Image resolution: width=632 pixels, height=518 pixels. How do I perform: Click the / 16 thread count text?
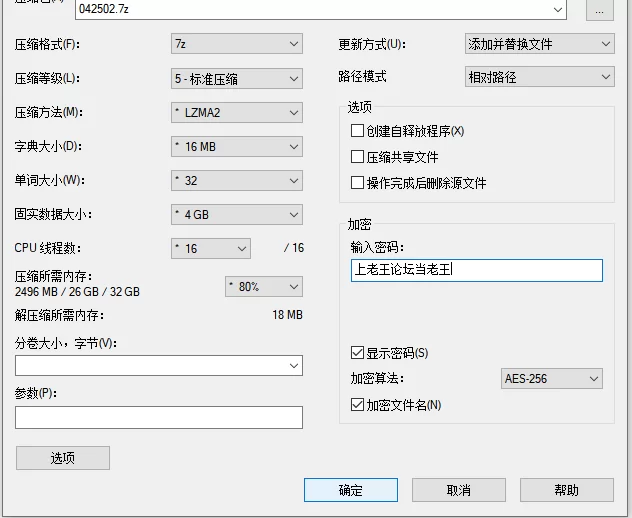pyautogui.click(x=294, y=248)
